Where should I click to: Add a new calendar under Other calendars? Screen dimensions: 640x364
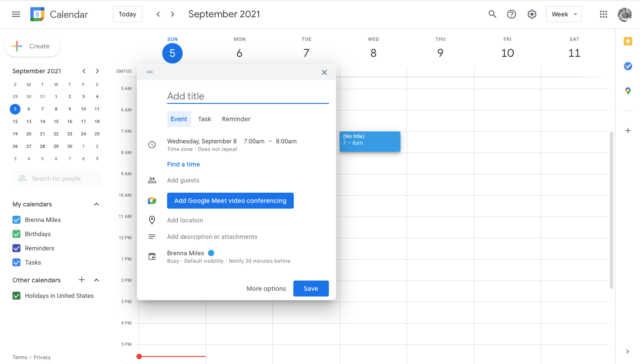82,280
